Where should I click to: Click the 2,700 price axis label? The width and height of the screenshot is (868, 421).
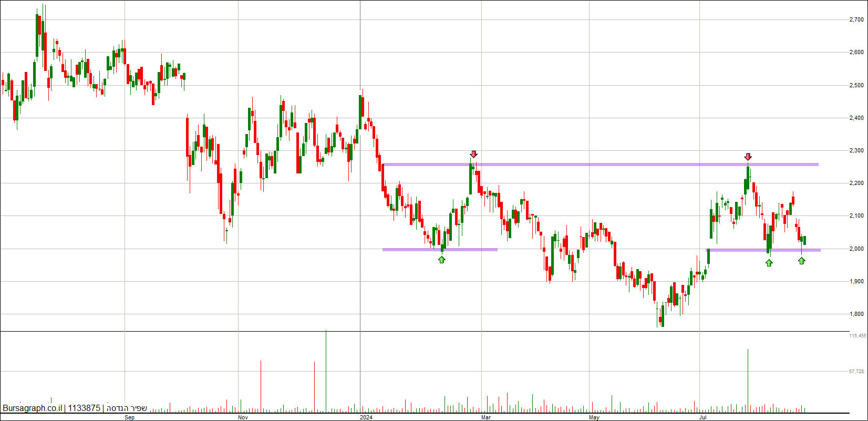tap(856, 20)
